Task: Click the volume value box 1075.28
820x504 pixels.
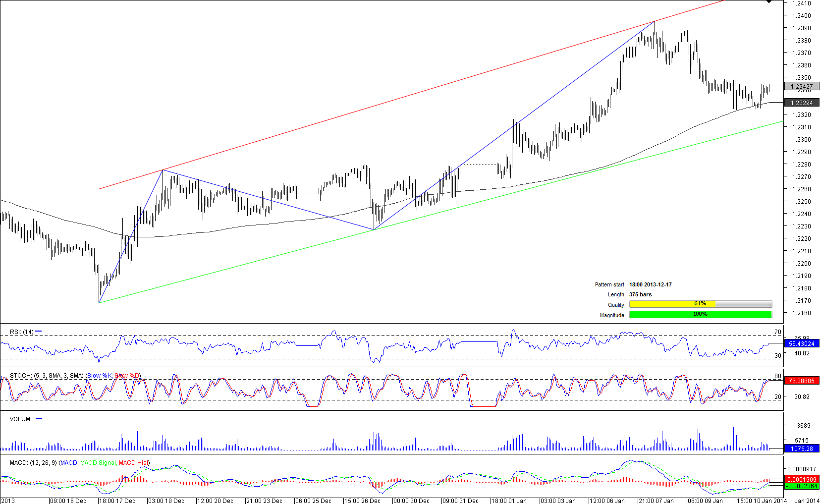Action: pos(802,448)
